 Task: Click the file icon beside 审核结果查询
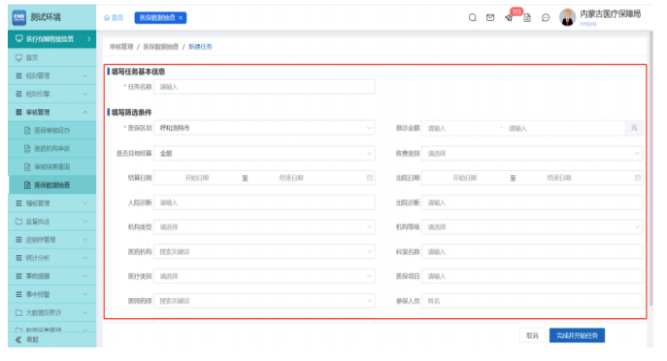click(27, 167)
